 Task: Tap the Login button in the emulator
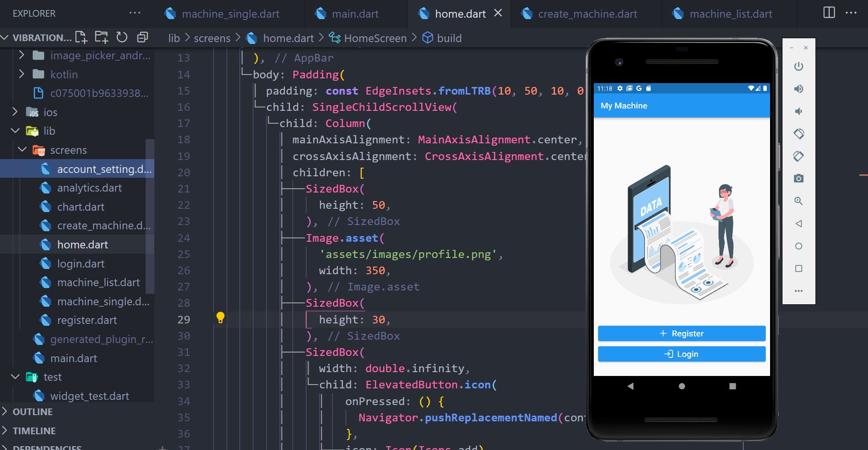pyautogui.click(x=681, y=354)
